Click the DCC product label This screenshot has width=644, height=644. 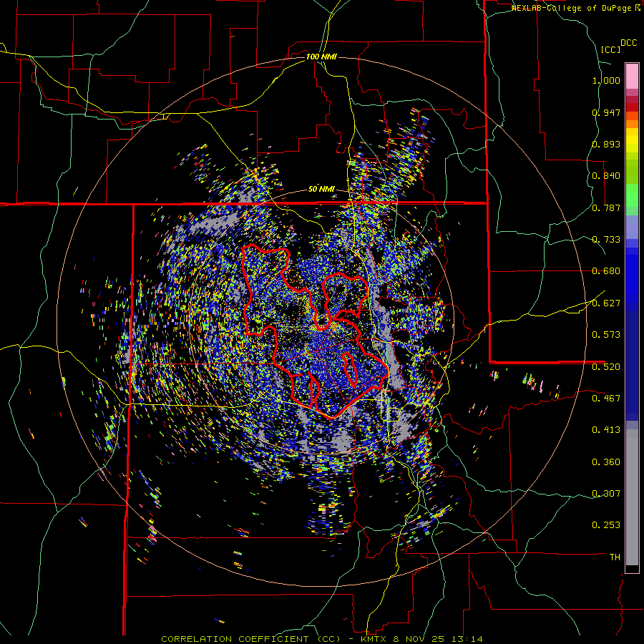628,43
